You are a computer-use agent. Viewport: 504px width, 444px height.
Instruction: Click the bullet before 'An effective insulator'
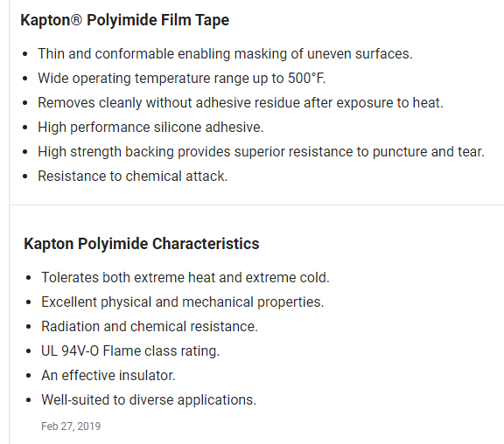click(28, 376)
